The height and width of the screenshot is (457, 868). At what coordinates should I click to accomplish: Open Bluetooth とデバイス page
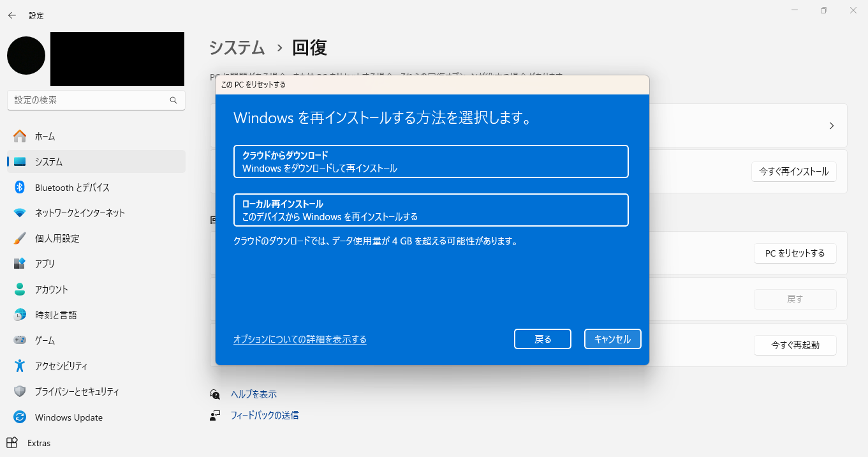coord(96,187)
